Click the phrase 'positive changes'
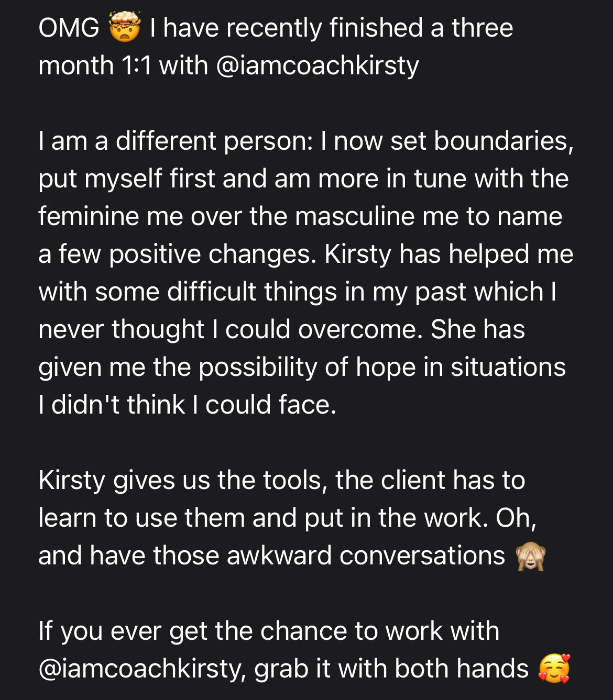Screen dimensions: 613x700 pos(212,254)
